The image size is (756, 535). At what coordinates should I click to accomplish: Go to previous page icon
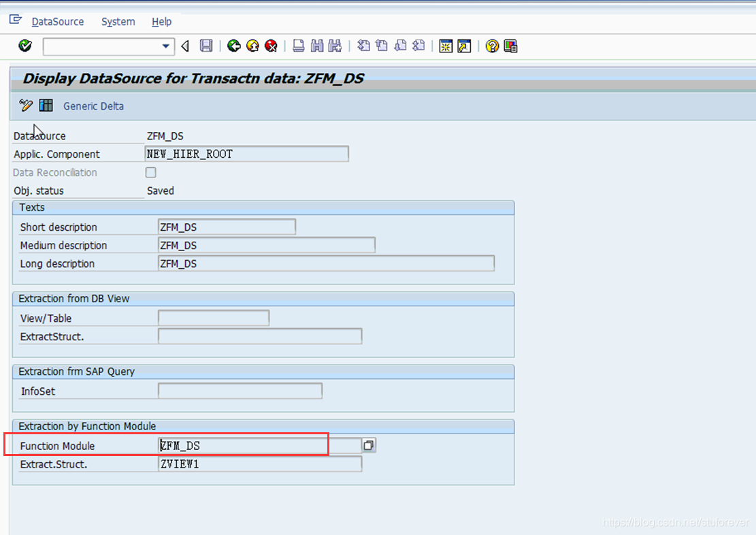382,46
